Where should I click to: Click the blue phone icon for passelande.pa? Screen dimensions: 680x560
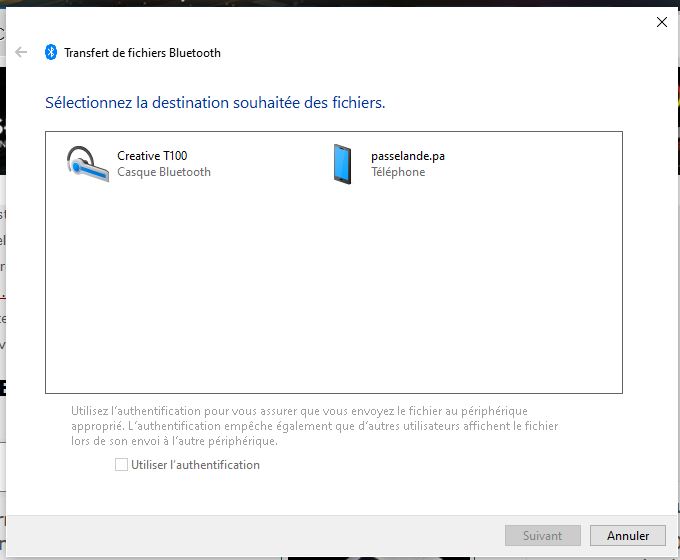pos(343,164)
